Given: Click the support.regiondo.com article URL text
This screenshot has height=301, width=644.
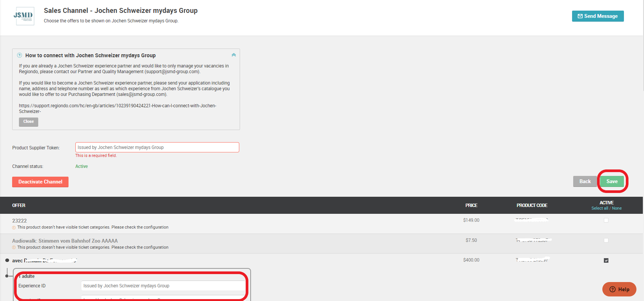Looking at the screenshot, I should [118, 108].
